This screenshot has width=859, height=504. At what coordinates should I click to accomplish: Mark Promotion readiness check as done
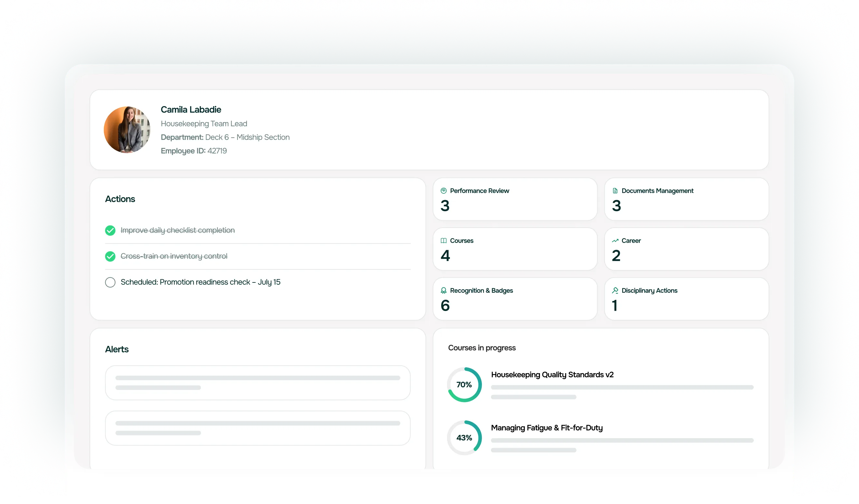click(110, 282)
